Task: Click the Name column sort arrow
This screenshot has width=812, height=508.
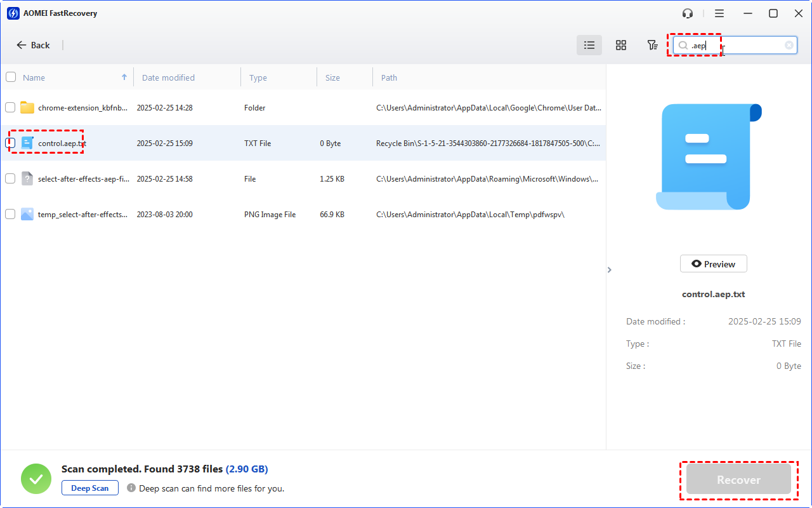Action: coord(124,77)
